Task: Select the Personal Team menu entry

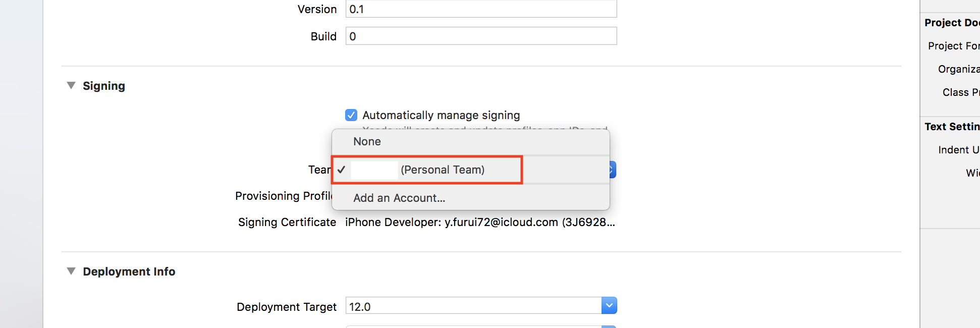Action: coord(442,170)
